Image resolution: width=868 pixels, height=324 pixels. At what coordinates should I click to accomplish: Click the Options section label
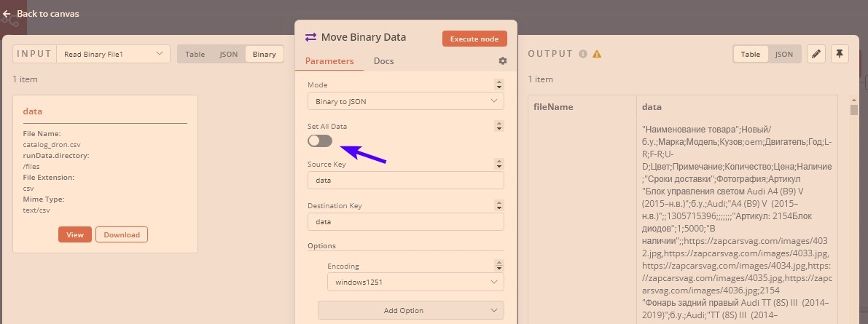pyautogui.click(x=321, y=245)
